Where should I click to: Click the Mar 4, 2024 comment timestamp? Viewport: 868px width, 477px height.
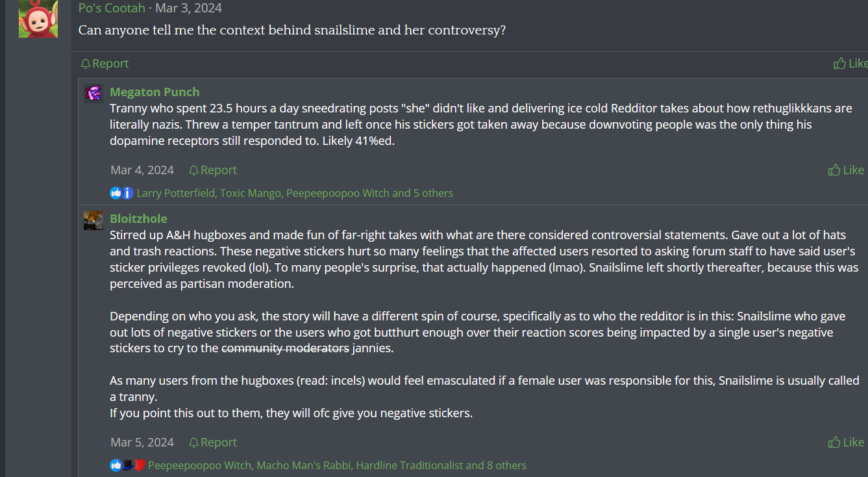click(142, 170)
